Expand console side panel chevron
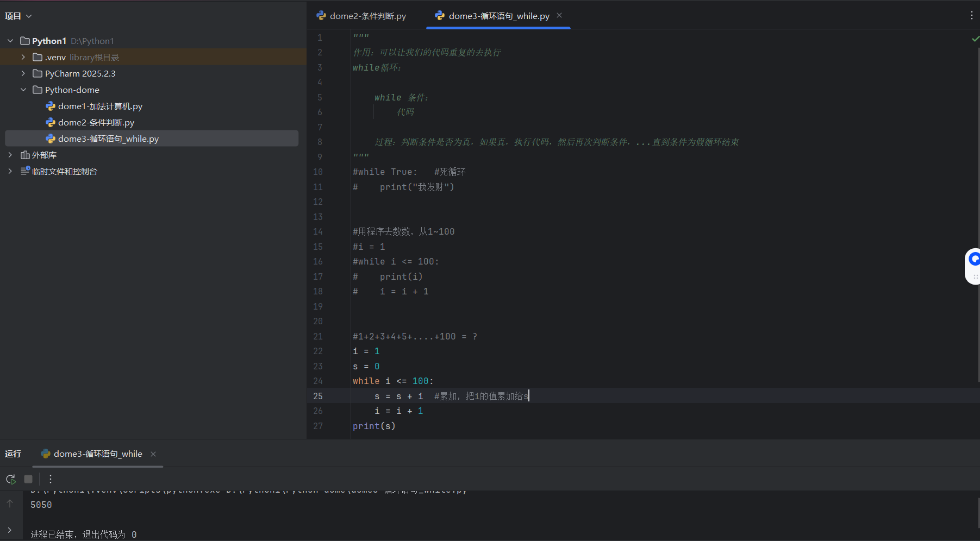 point(10,530)
